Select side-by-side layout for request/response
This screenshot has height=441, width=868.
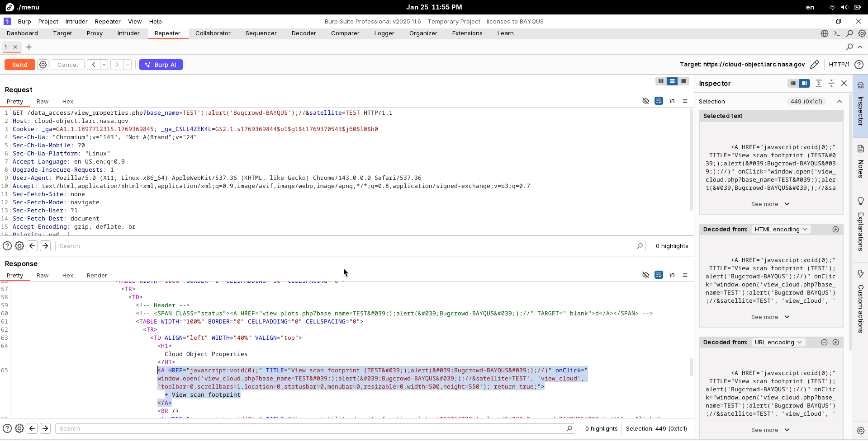point(661,81)
